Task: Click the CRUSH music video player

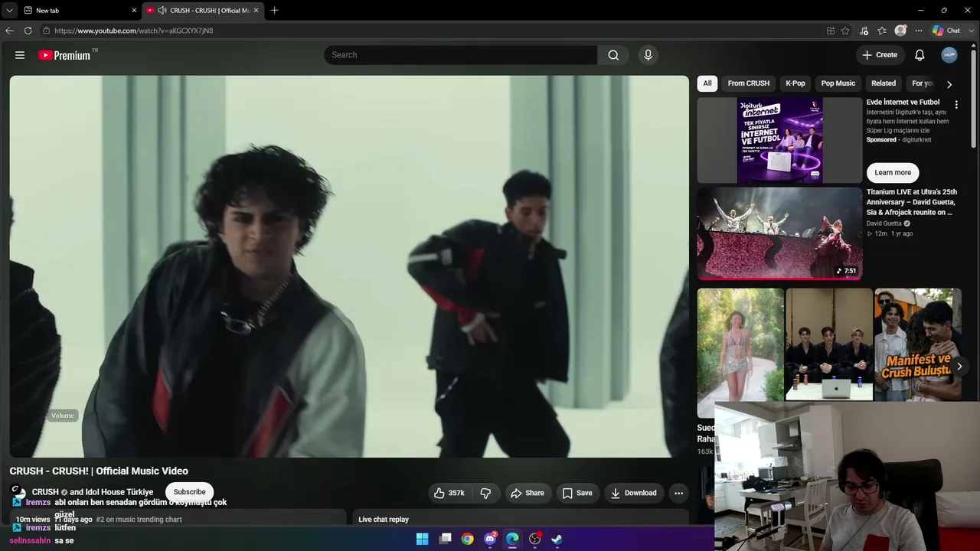Action: (349, 266)
